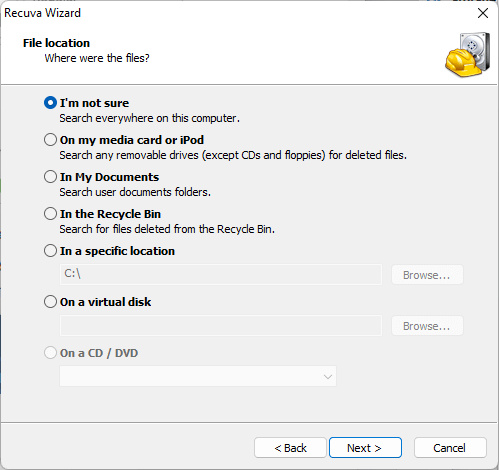Select In My Documents radio button
This screenshot has width=499, height=470.
(50, 177)
